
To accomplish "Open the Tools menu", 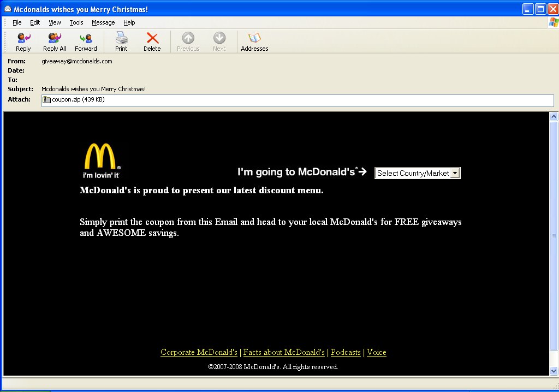I will tap(76, 22).
